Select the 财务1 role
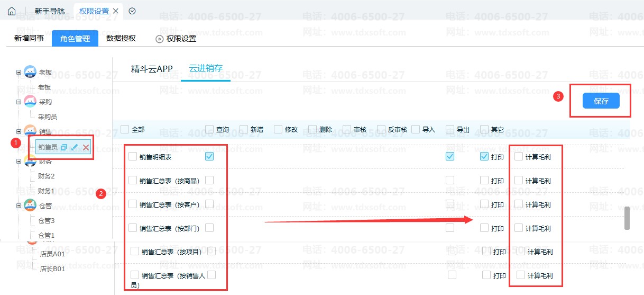 pyautogui.click(x=47, y=191)
